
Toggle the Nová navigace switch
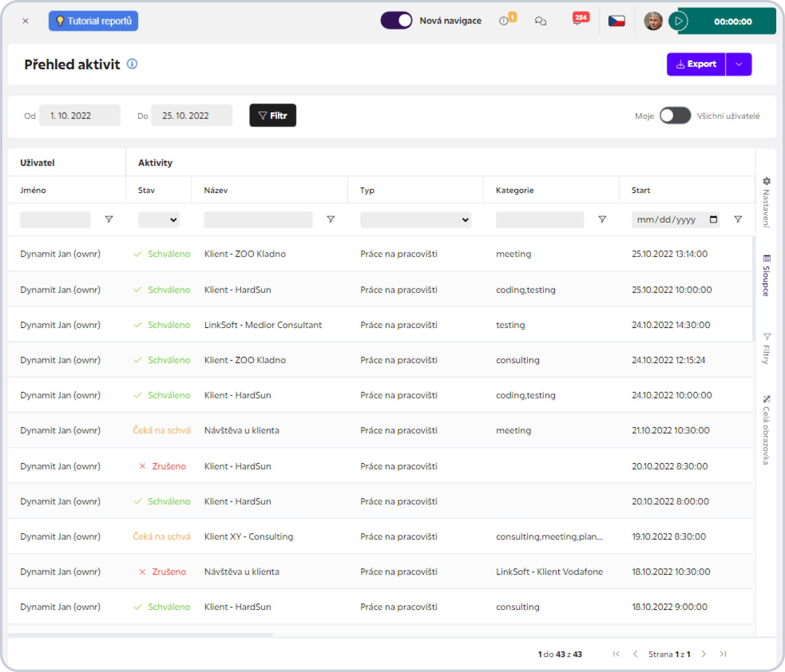pos(396,21)
